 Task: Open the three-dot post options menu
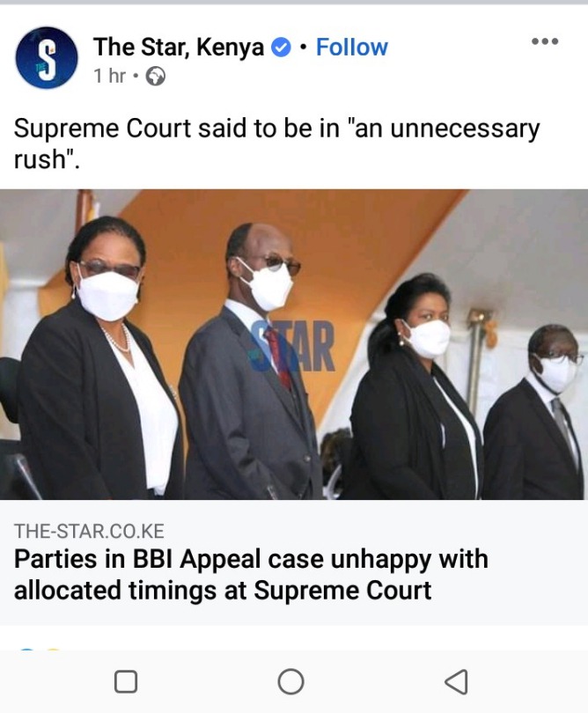click(x=545, y=41)
